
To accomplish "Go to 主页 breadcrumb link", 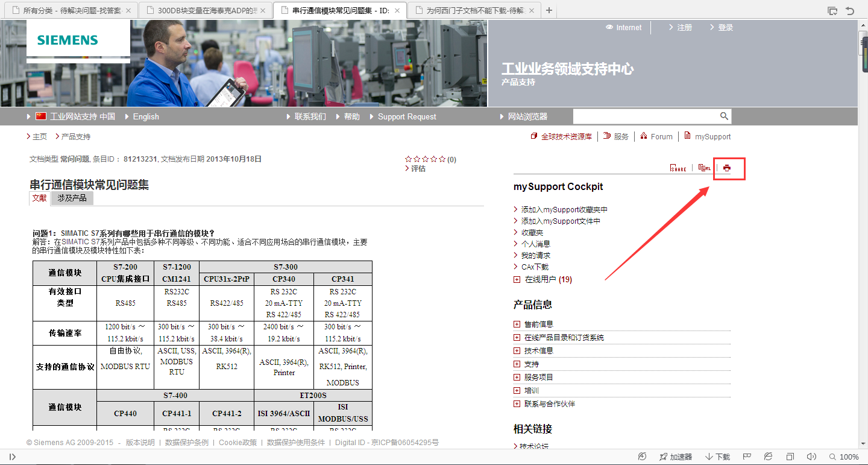I will tap(40, 137).
